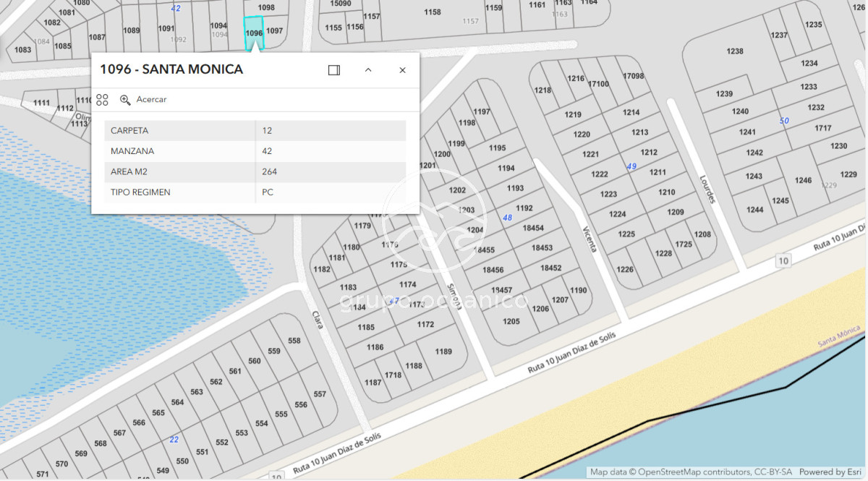Click the block 22 label

coord(174,440)
